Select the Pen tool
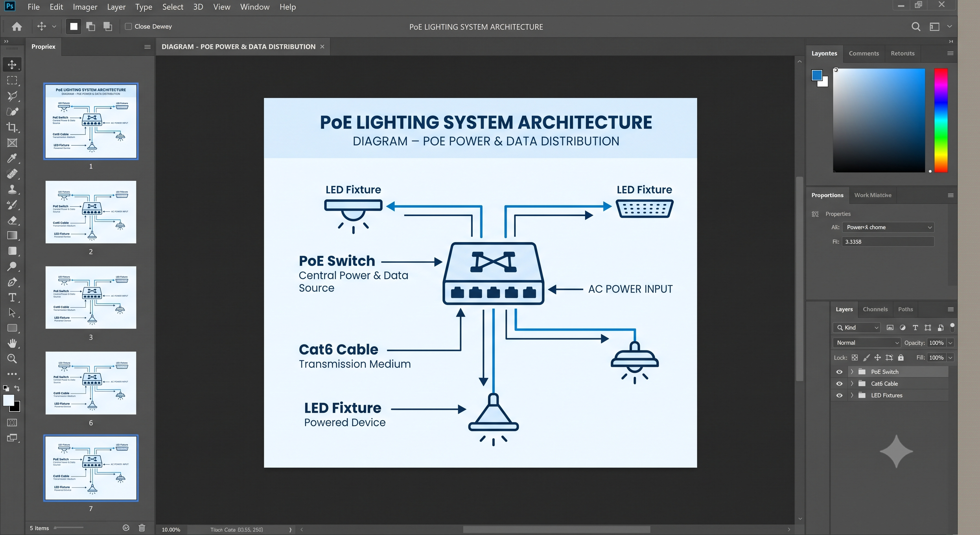The image size is (980, 535). coord(12,282)
